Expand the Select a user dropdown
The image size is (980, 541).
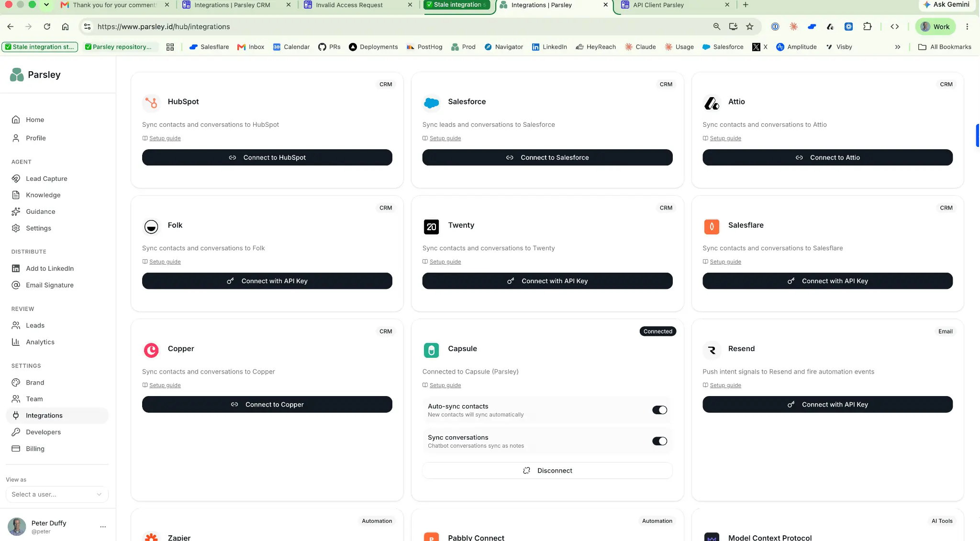pyautogui.click(x=57, y=495)
